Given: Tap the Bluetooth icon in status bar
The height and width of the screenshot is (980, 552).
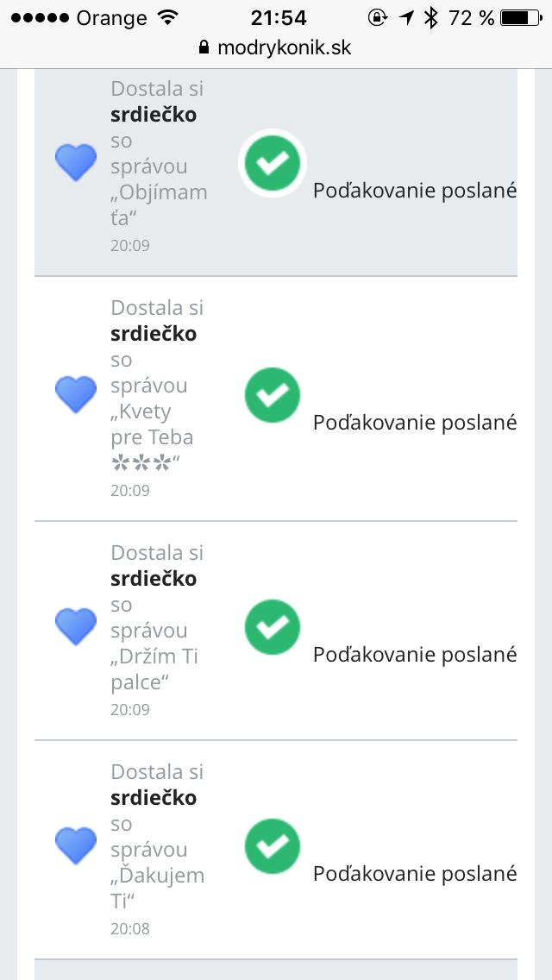Looking at the screenshot, I should click(x=431, y=17).
